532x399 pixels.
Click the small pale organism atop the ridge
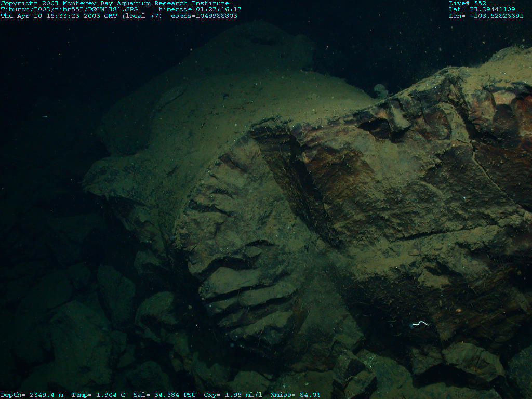[381, 90]
